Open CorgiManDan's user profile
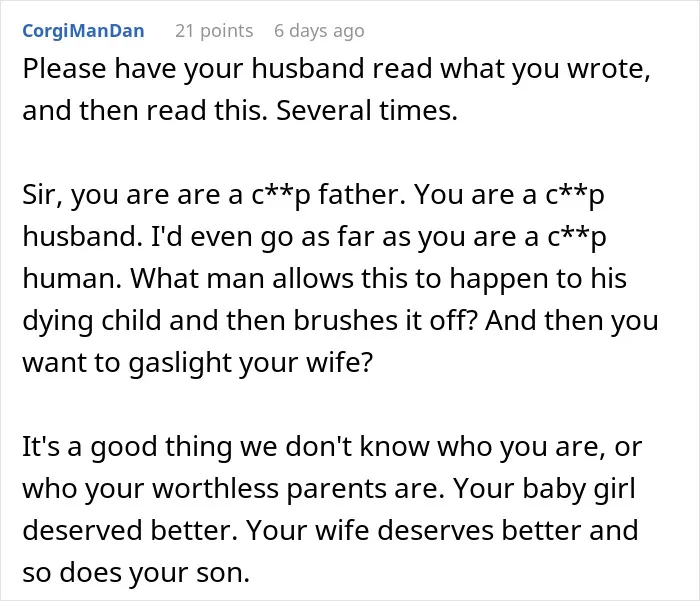Image resolution: width=700 pixels, height=601 pixels. point(83,31)
